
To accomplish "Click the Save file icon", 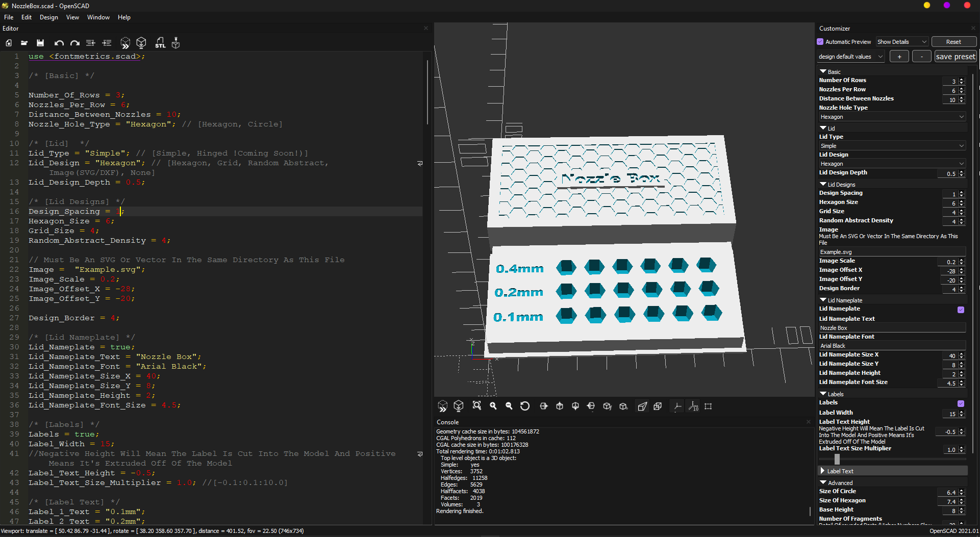I will (x=40, y=43).
